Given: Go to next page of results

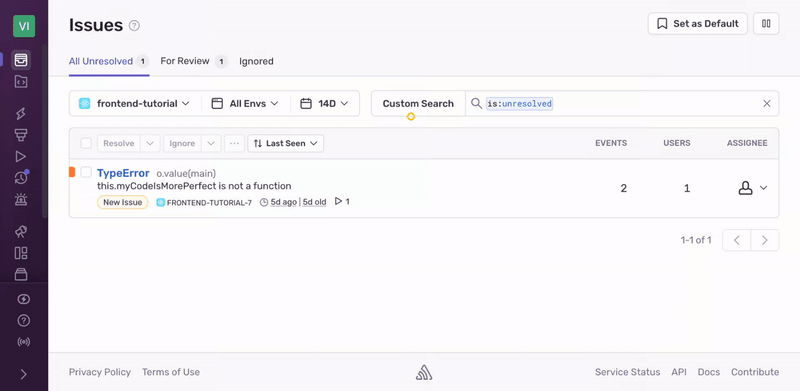Looking at the screenshot, I should point(764,240).
